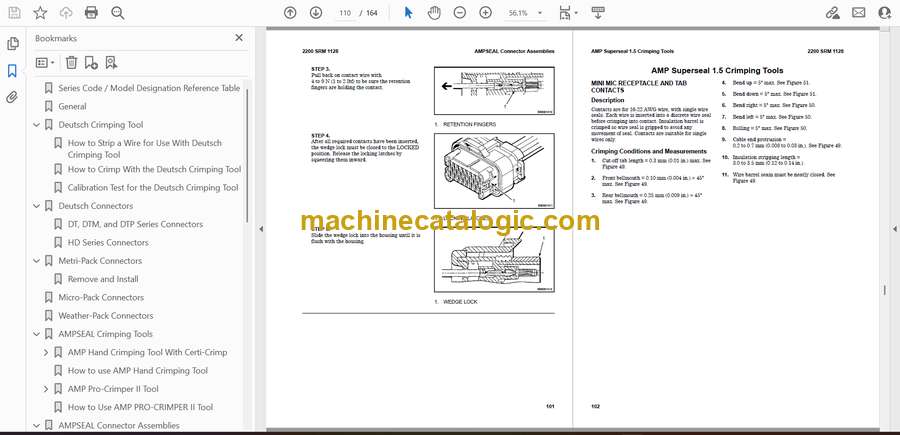The height and width of the screenshot is (435, 900).
Task: Open How to Crimp With the Deutsch Crimping Tool
Action: pyautogui.click(x=154, y=169)
